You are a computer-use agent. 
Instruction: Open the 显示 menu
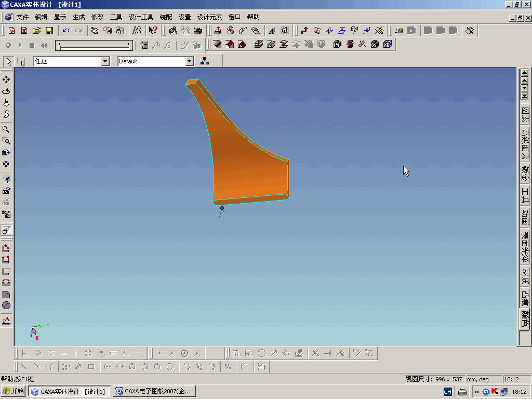point(60,17)
